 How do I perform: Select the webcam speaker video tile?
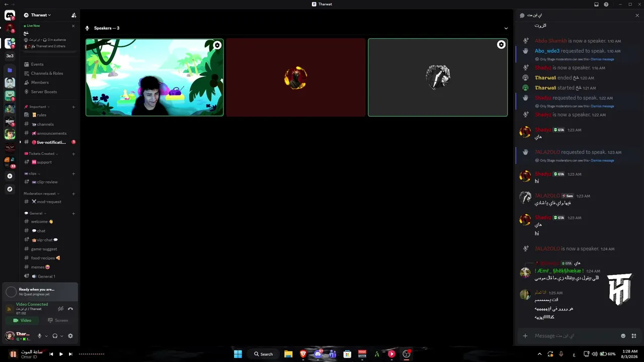(154, 77)
